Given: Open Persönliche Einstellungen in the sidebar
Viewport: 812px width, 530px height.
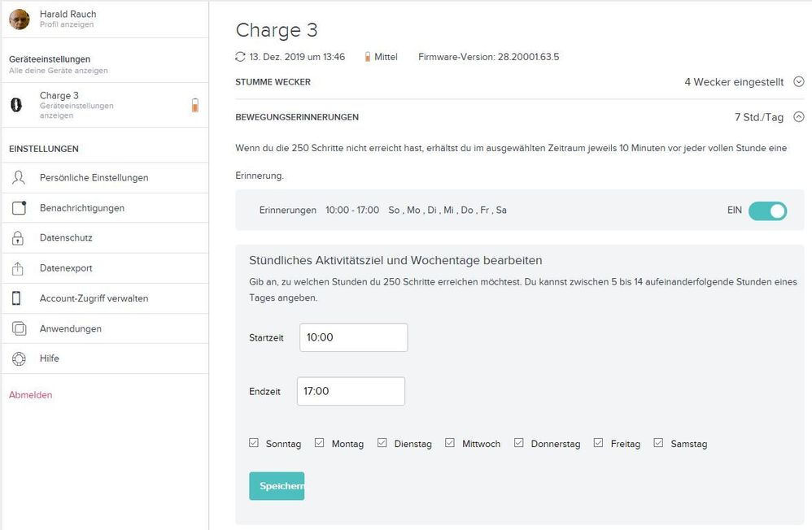Looking at the screenshot, I should click(x=105, y=177).
